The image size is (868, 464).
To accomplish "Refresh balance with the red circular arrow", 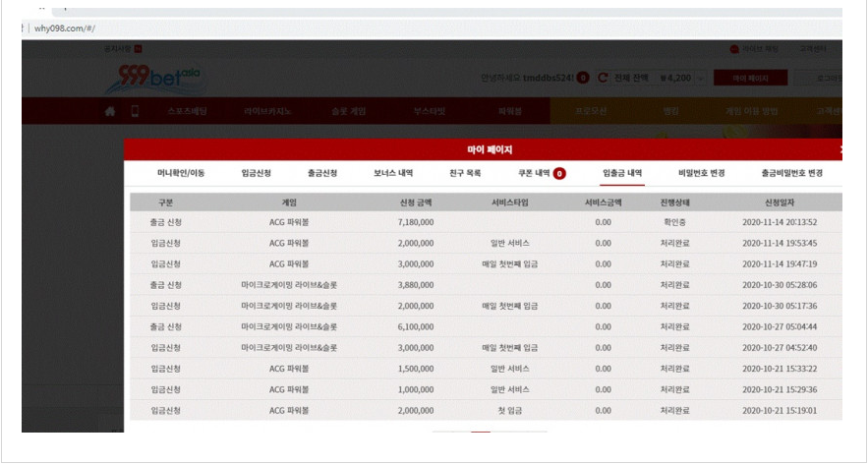I will click(603, 78).
